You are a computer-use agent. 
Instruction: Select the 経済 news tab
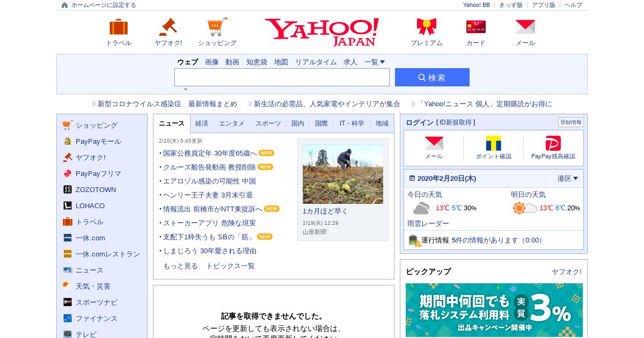(202, 123)
